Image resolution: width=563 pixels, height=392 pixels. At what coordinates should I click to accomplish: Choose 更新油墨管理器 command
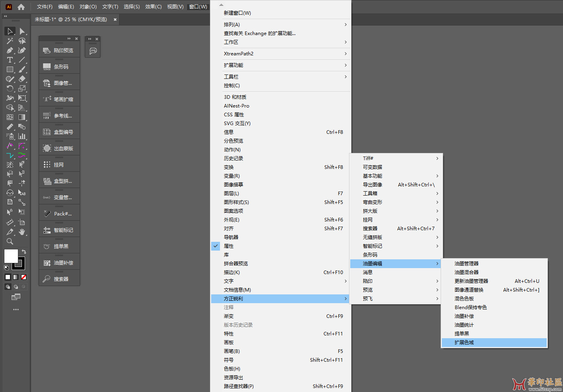click(x=494, y=281)
